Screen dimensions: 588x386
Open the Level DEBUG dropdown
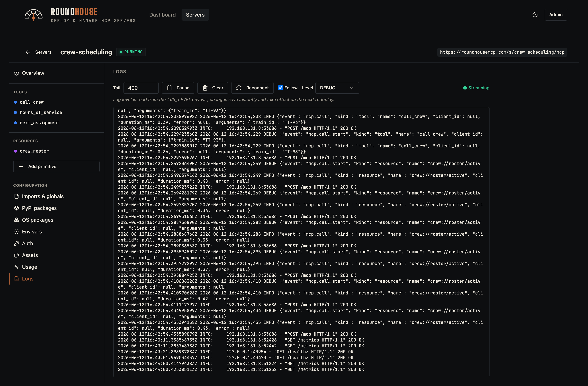tap(337, 88)
